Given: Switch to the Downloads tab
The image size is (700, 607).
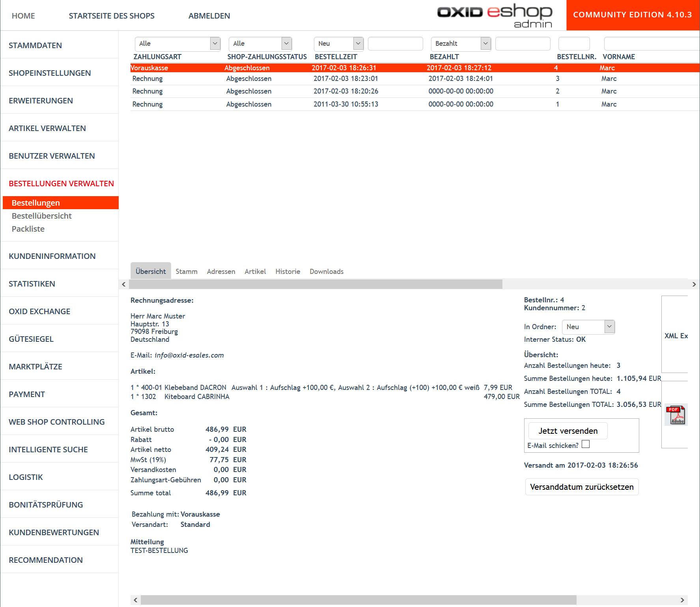Looking at the screenshot, I should 327,272.
